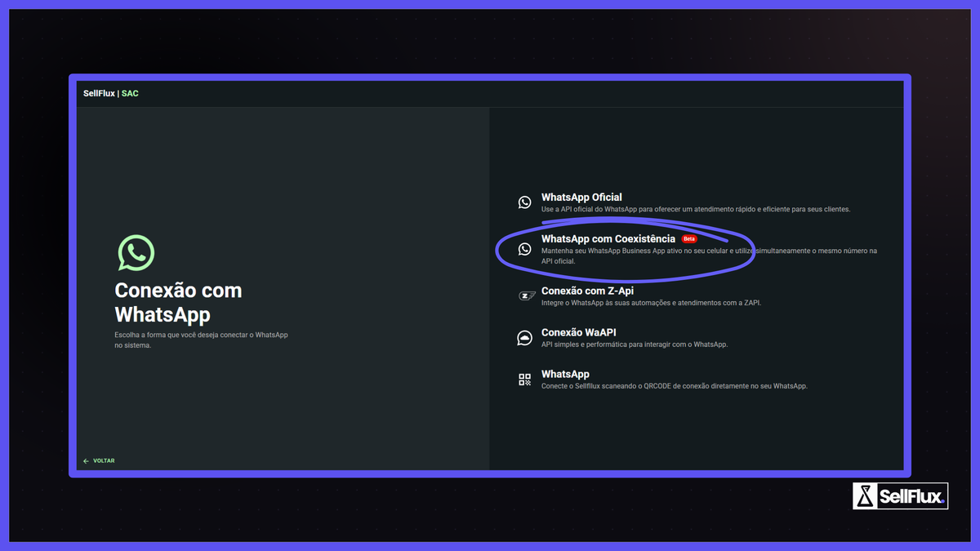The image size is (980, 551).
Task: Click the red Beta badge
Action: (x=689, y=239)
